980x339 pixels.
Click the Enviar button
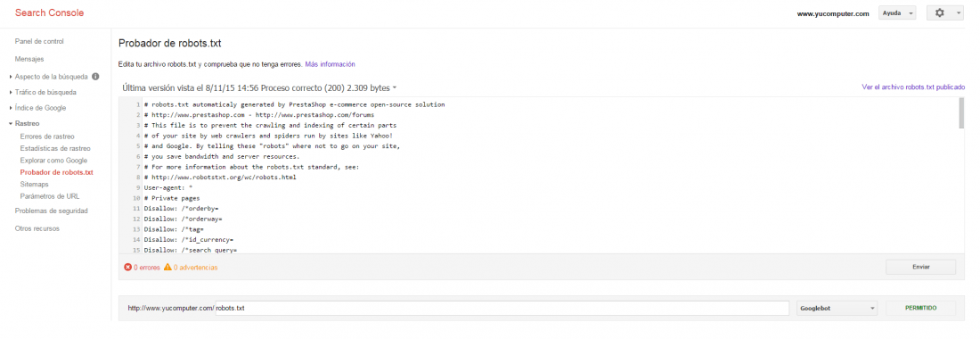click(x=920, y=267)
